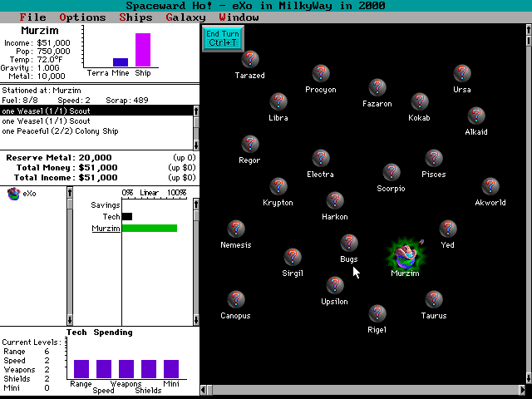Select the unexplored planet Rigel
The height and width of the screenshot is (399, 532).
pyautogui.click(x=377, y=313)
